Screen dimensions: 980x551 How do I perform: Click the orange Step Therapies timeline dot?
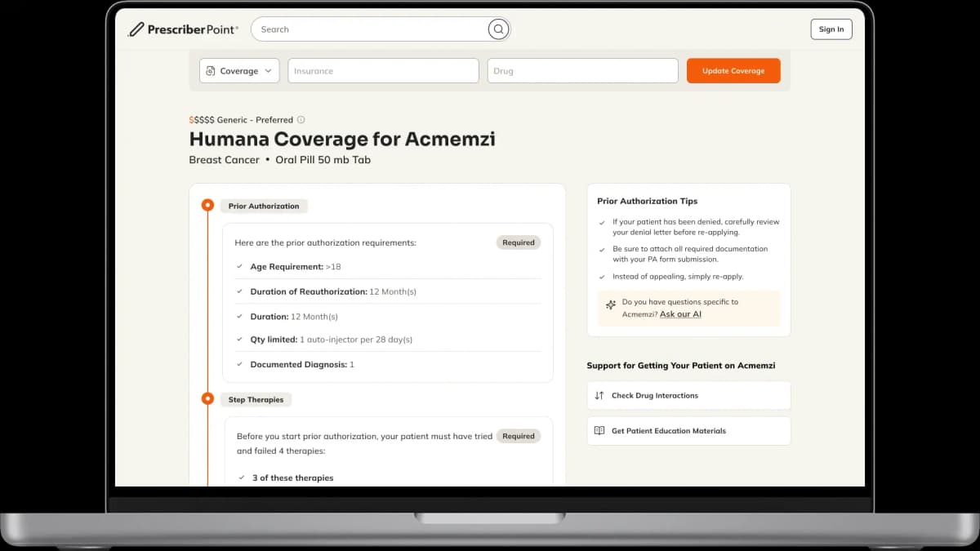207,399
